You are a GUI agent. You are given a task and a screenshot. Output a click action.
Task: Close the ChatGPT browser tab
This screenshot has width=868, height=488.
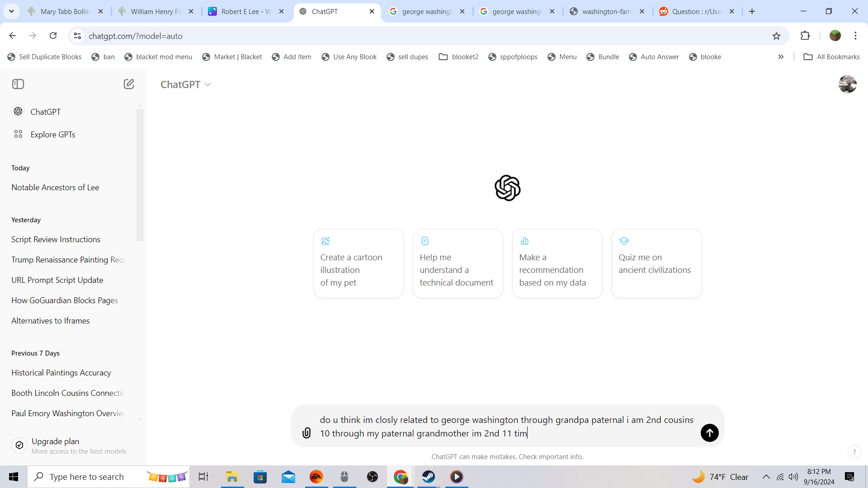click(372, 12)
